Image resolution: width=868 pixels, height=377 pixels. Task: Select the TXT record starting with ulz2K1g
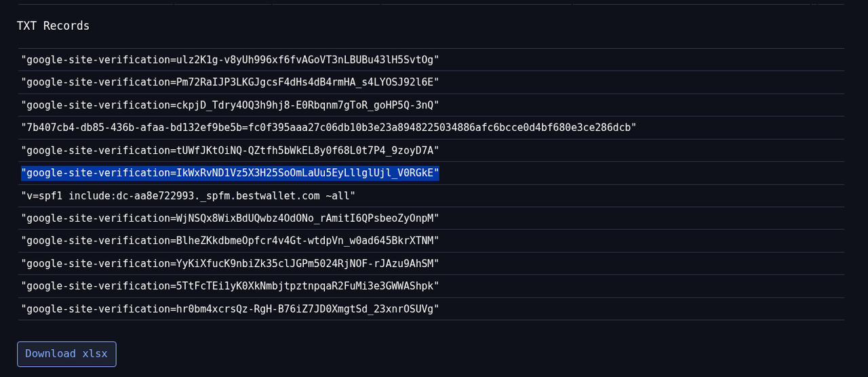point(230,60)
